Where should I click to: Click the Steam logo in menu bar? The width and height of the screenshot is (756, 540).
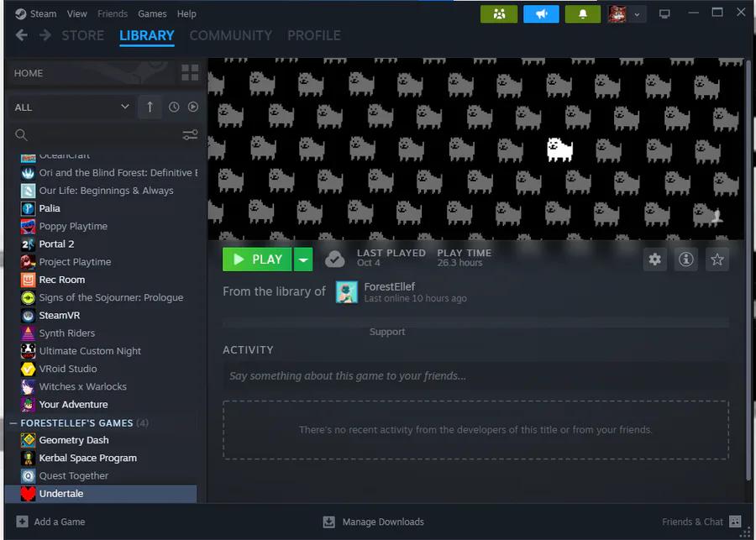tap(20, 14)
